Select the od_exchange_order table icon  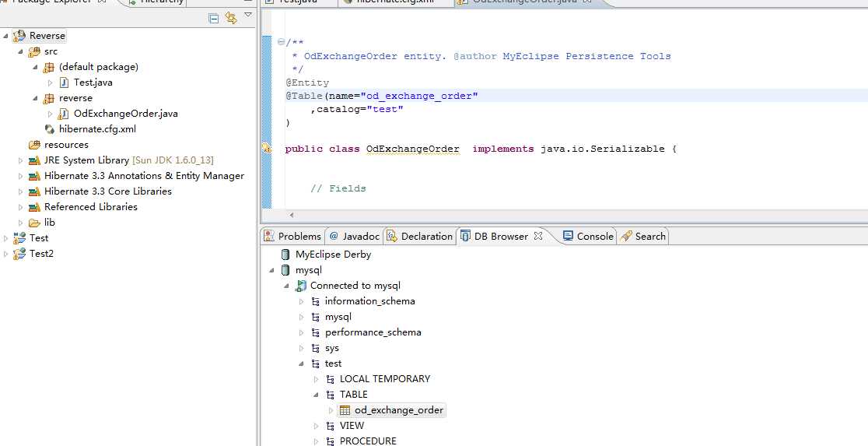tap(345, 410)
